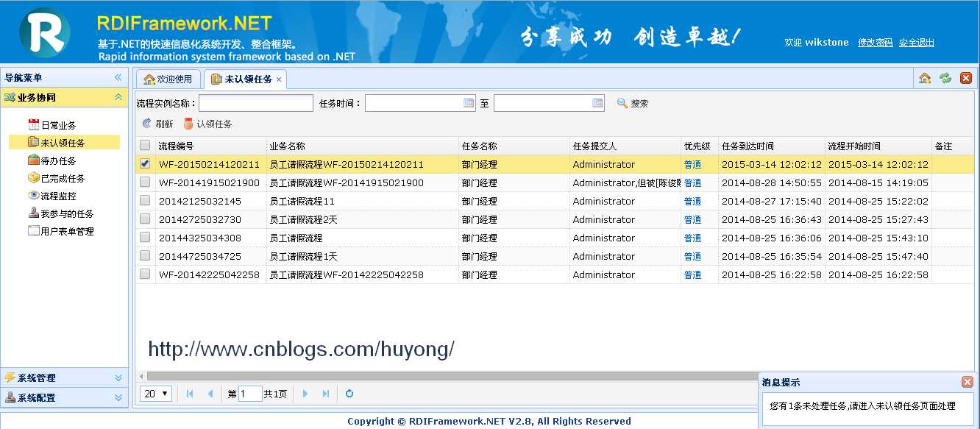Click the RDIFramework round R logo
This screenshot has height=429, width=980.
coord(45,32)
